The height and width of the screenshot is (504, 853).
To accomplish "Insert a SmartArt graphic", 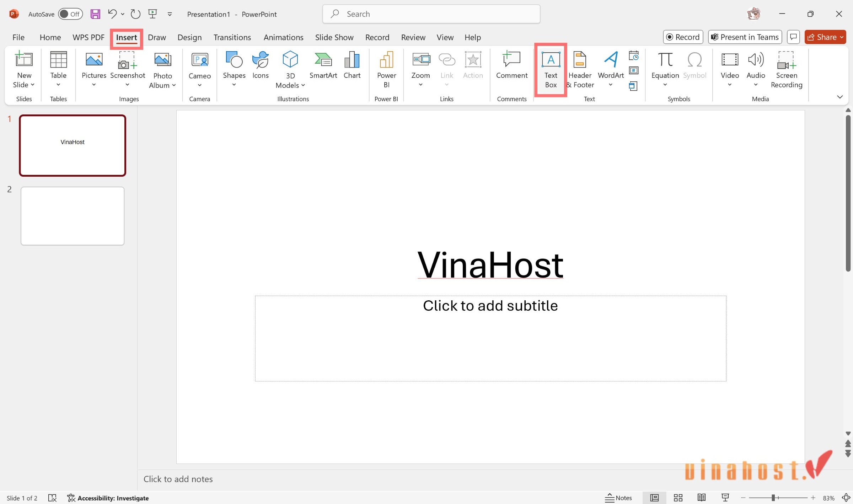I will click(x=323, y=66).
